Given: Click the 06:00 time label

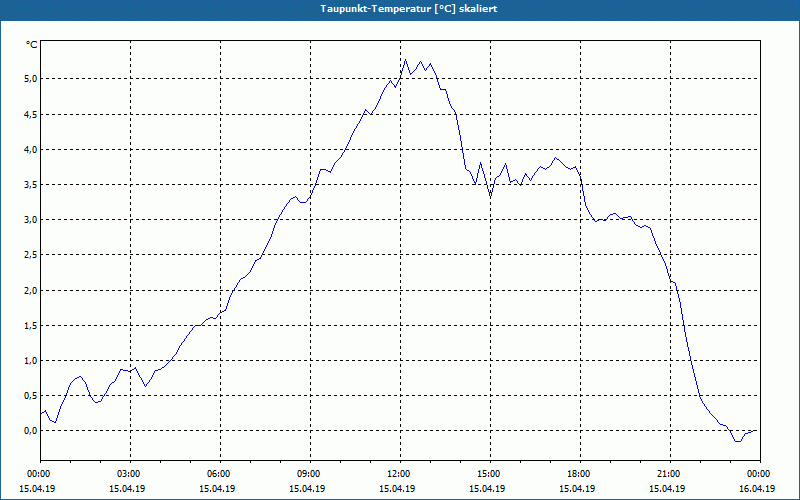Looking at the screenshot, I should [220, 474].
